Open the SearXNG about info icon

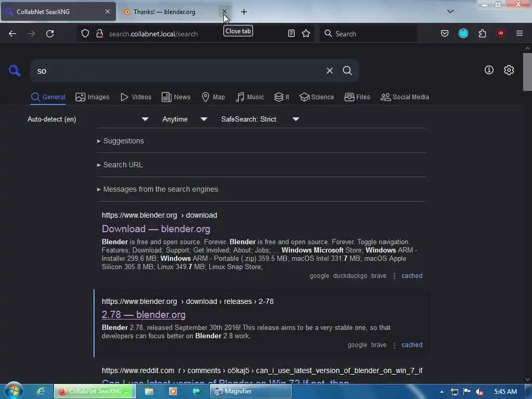489,70
